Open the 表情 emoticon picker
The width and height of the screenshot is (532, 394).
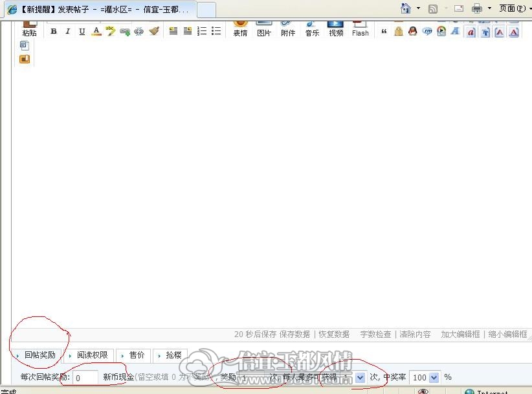(240, 29)
